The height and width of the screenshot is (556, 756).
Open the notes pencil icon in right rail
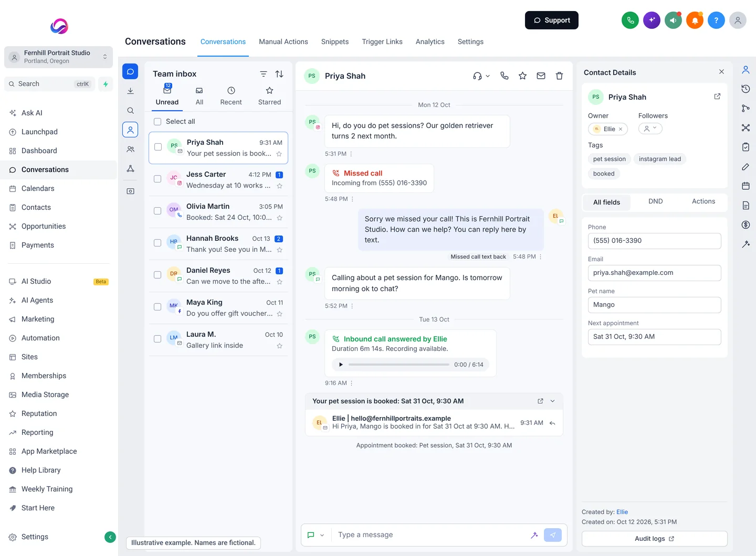tap(745, 166)
